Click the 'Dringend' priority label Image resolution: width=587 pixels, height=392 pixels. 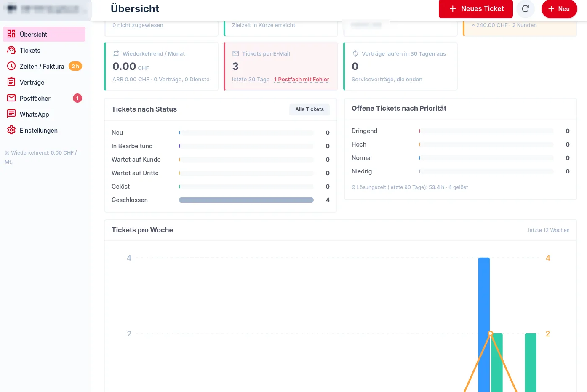(x=364, y=131)
